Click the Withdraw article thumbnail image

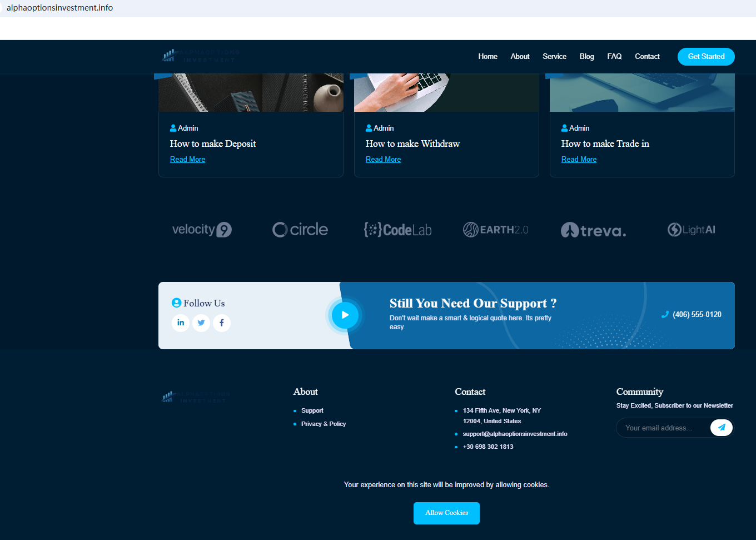446,93
